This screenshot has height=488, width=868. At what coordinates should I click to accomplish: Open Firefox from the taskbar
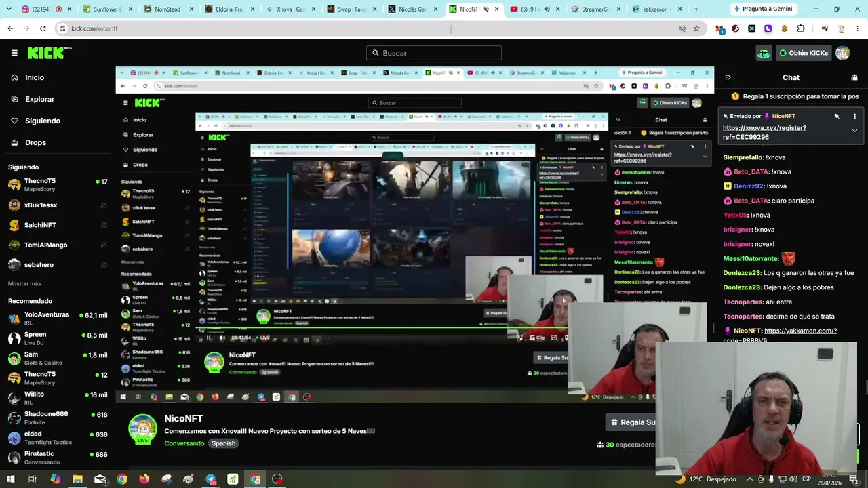pos(144,479)
